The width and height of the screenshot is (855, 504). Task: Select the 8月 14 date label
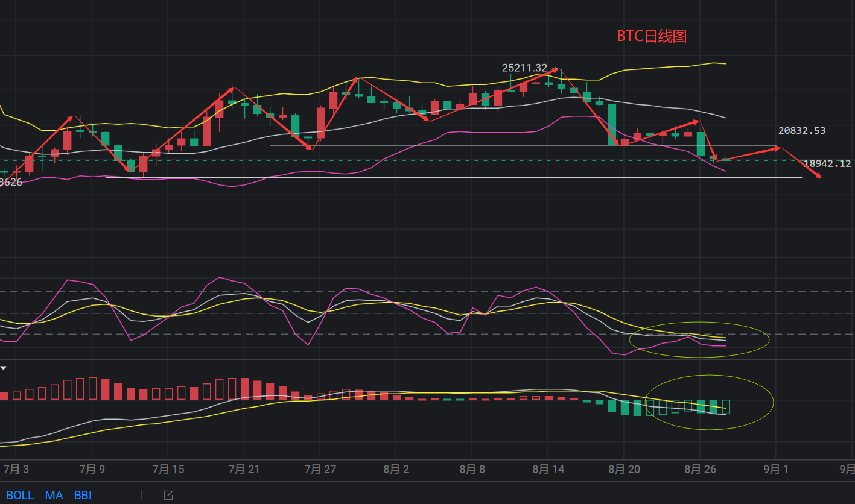(x=548, y=469)
